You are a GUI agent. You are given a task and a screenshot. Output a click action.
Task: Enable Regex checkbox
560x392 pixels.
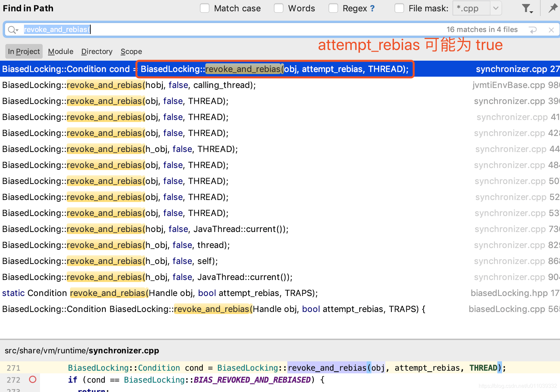pos(333,8)
